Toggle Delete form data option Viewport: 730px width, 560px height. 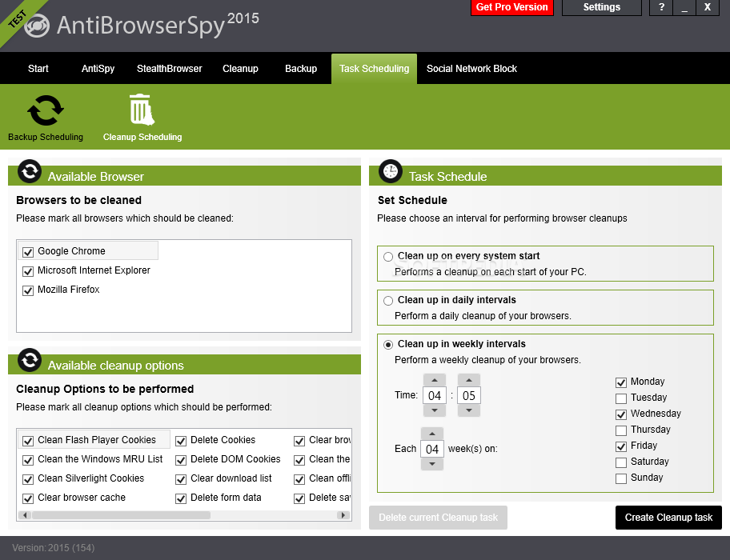181,498
